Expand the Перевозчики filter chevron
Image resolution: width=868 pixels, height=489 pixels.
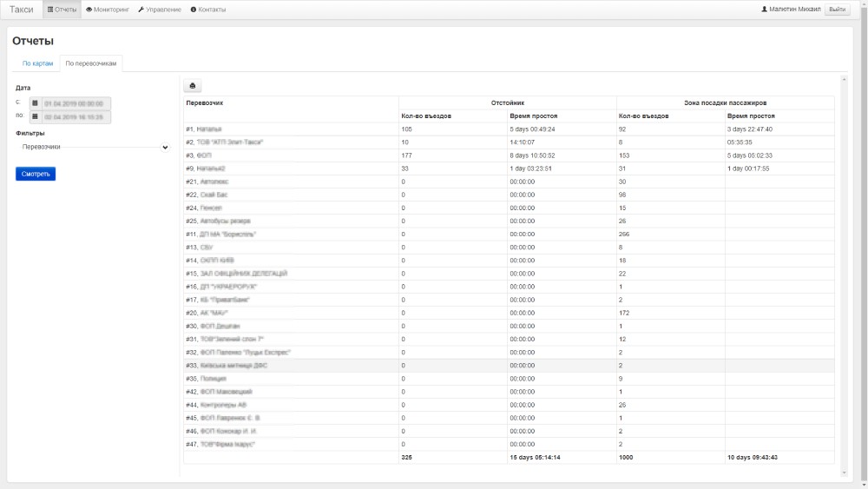165,148
